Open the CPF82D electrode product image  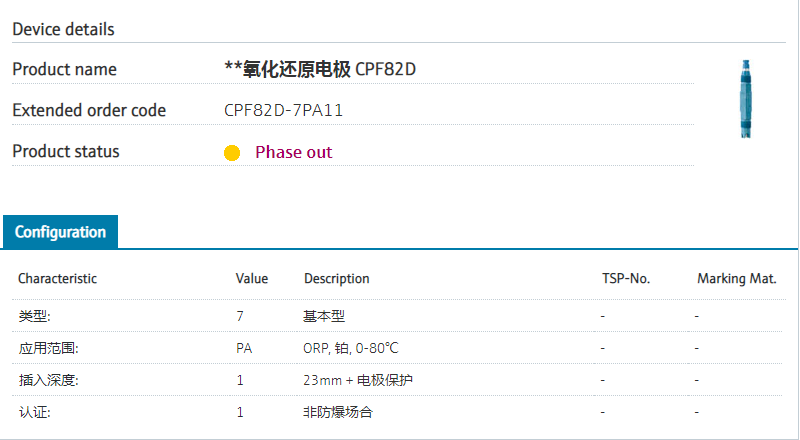tap(745, 99)
